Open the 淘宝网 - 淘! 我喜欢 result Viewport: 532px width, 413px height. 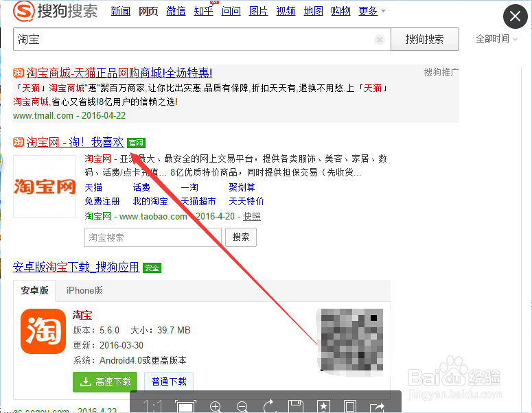pos(75,142)
